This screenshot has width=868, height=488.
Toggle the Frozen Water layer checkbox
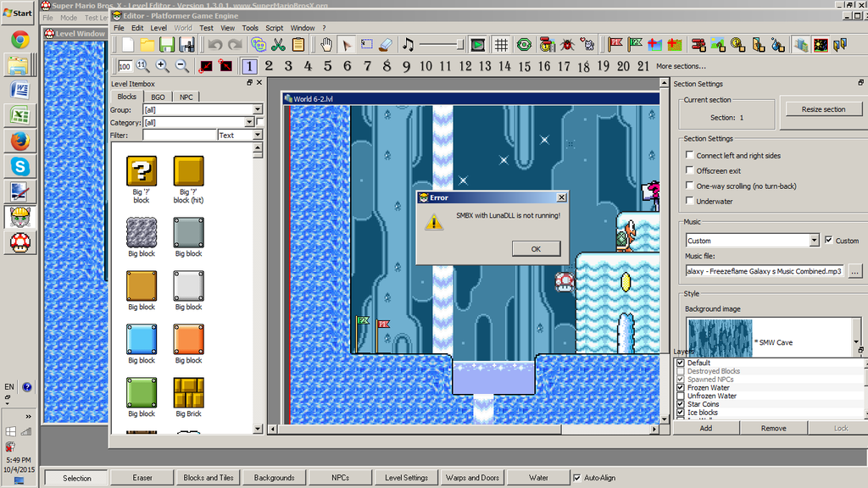click(x=681, y=388)
